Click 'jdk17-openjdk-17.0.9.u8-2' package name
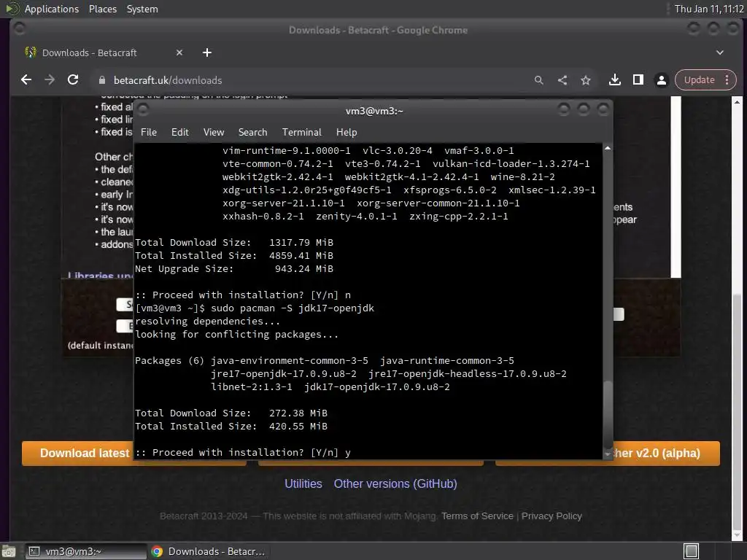 [377, 387]
